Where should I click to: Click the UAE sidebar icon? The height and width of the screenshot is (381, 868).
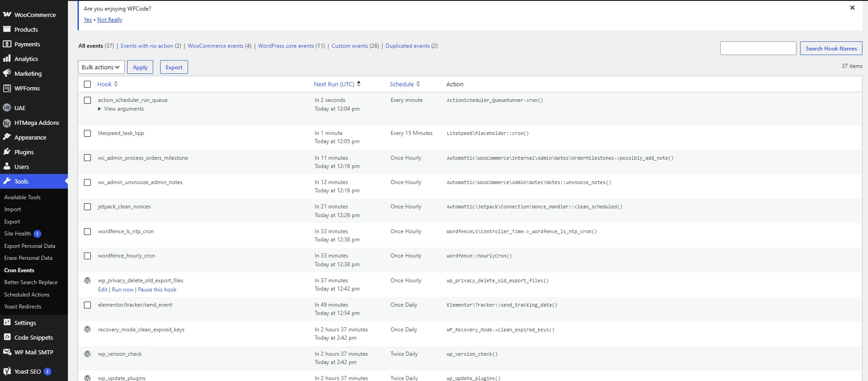point(7,108)
